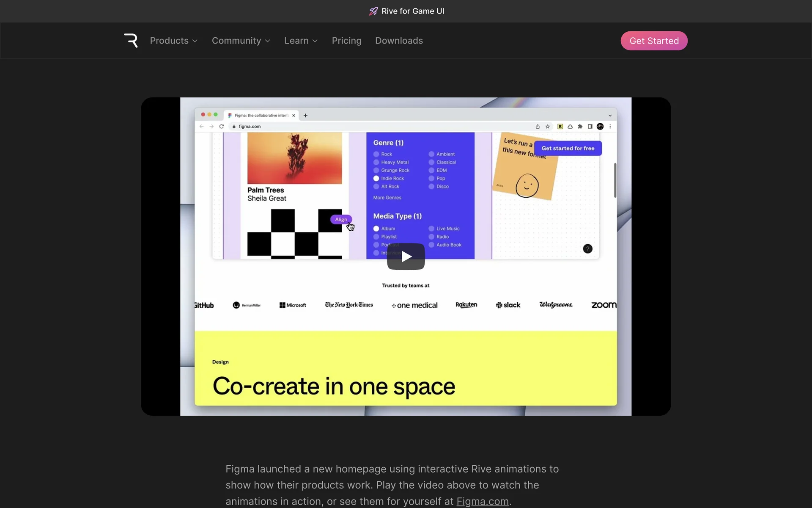812x508 pixels.
Task: Open the Downloads page
Action: click(399, 41)
